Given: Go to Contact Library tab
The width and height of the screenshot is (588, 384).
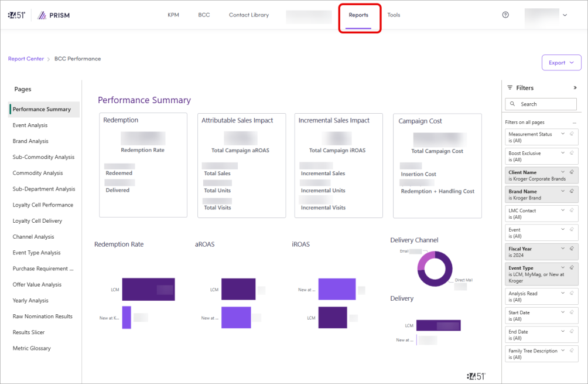Looking at the screenshot, I should click(249, 15).
